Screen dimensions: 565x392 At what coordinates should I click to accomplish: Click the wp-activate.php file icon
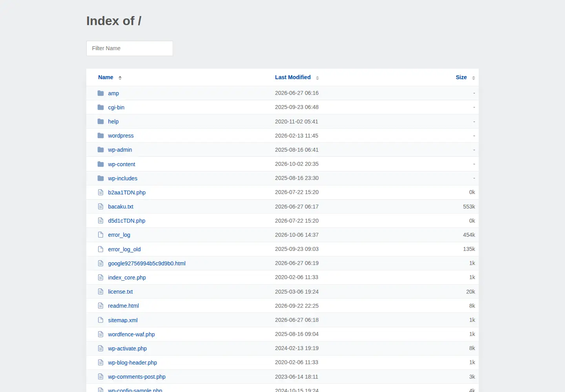point(101,348)
